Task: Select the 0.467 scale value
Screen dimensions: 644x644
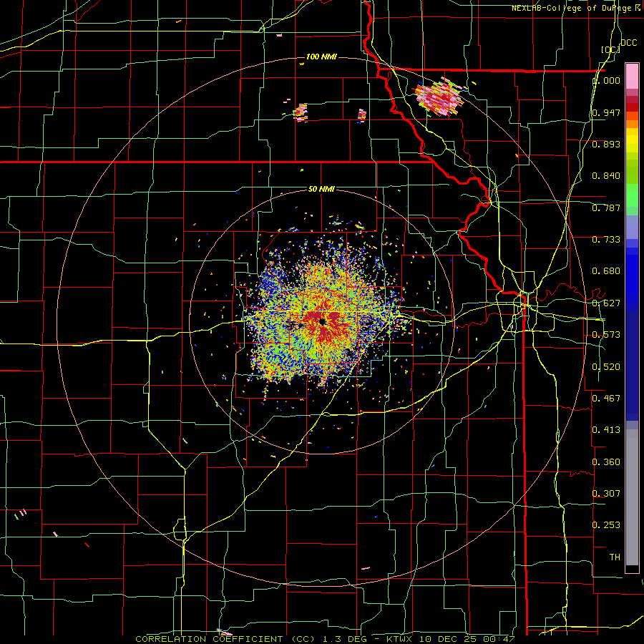Action: (x=606, y=399)
